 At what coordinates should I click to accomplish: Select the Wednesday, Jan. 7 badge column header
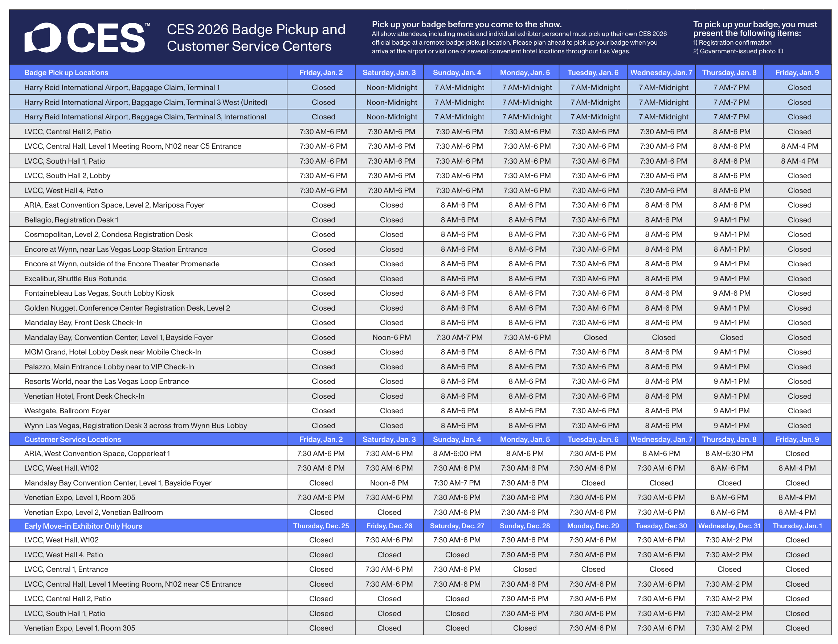(x=661, y=73)
